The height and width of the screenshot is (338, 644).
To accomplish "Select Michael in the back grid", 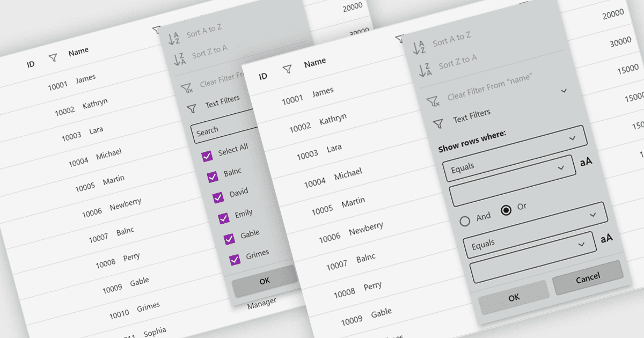I will 109,155.
